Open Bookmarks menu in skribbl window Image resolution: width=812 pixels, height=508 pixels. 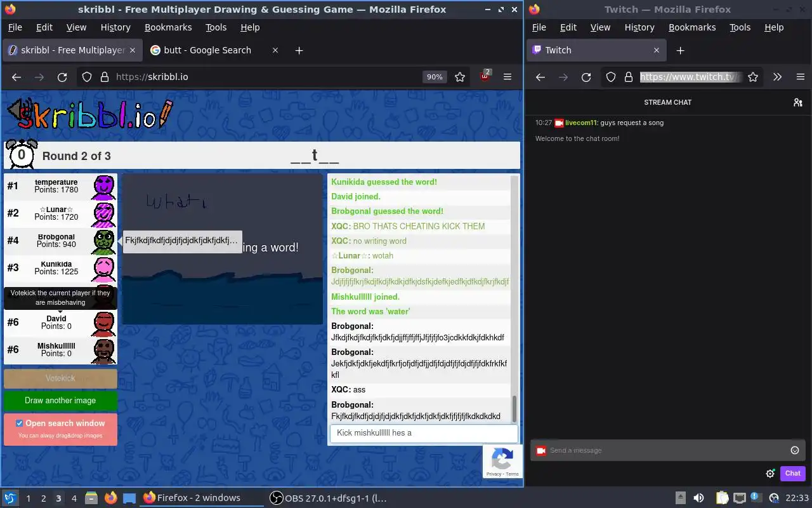click(168, 27)
